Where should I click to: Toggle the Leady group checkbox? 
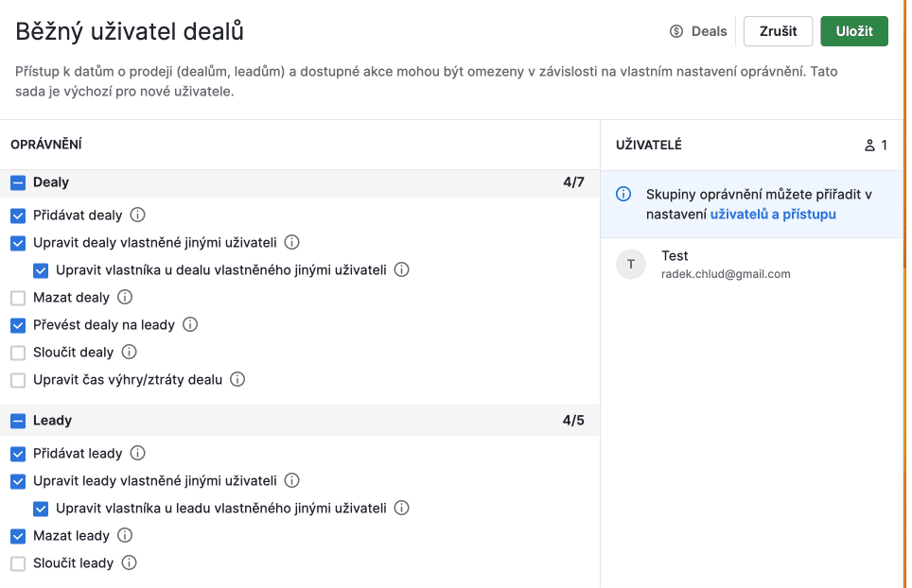coord(18,421)
